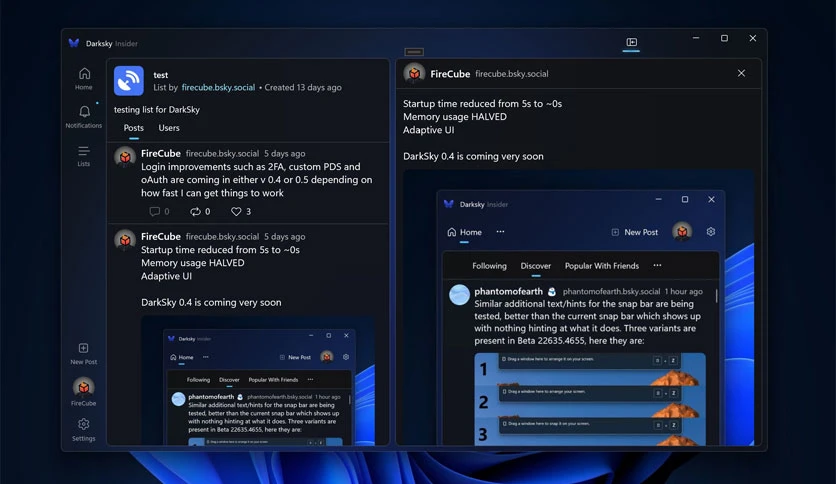Create a New Post from sidebar

coord(84,354)
